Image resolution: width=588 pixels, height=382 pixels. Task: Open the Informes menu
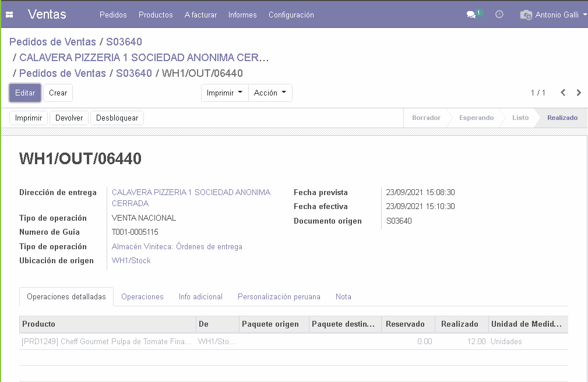tap(242, 15)
